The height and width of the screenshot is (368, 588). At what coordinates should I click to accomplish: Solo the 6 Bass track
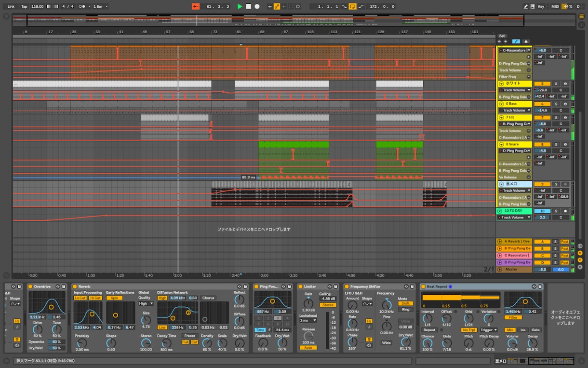[x=555, y=104]
